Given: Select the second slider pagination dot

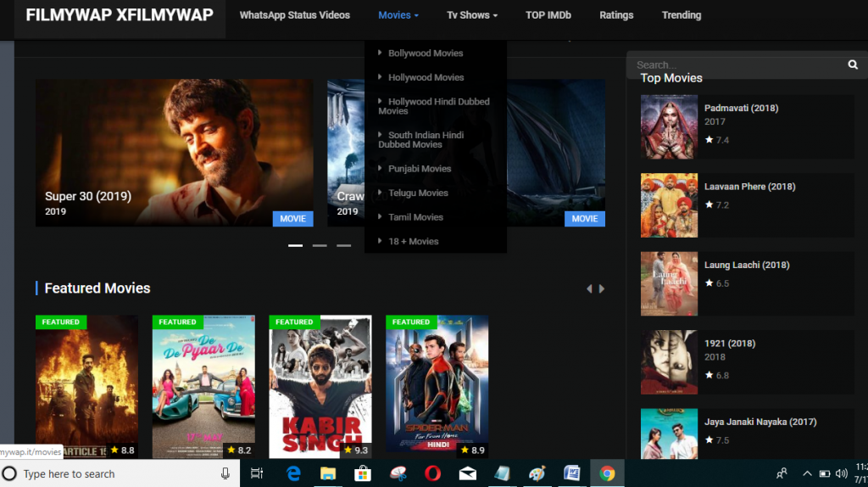Looking at the screenshot, I should pyautogui.click(x=320, y=245).
